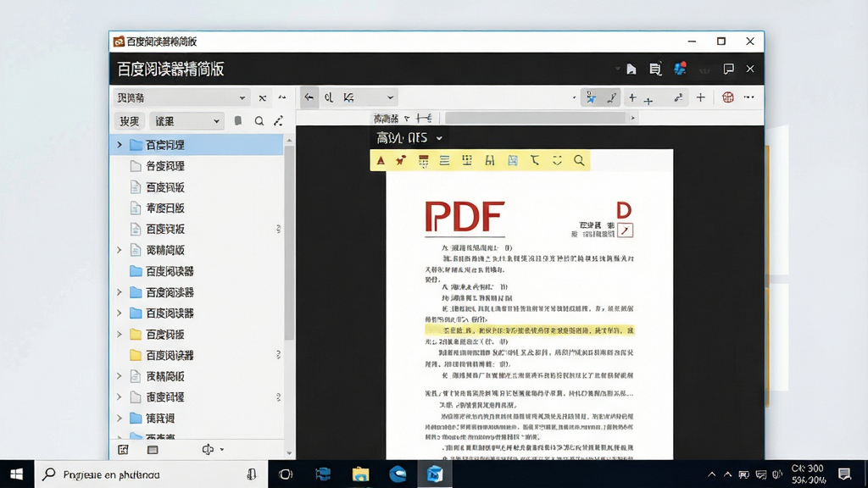Click the red PDF logo on the page

(465, 216)
